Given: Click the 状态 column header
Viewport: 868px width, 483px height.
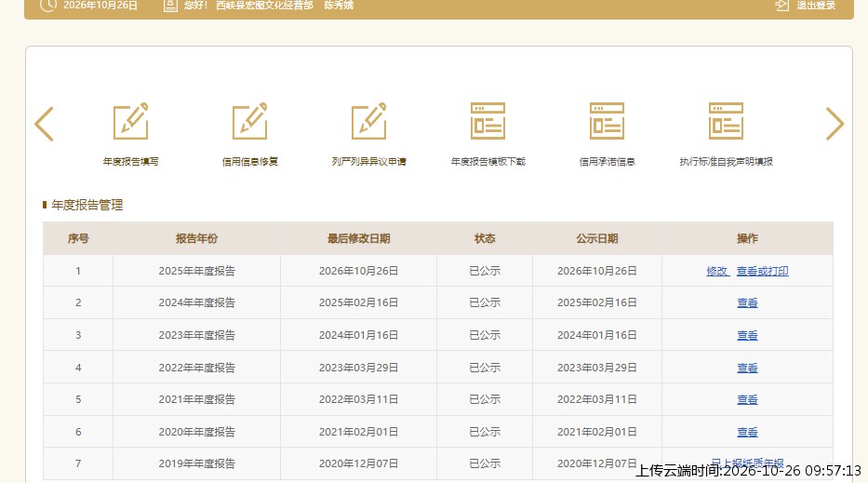Looking at the screenshot, I should point(485,239).
